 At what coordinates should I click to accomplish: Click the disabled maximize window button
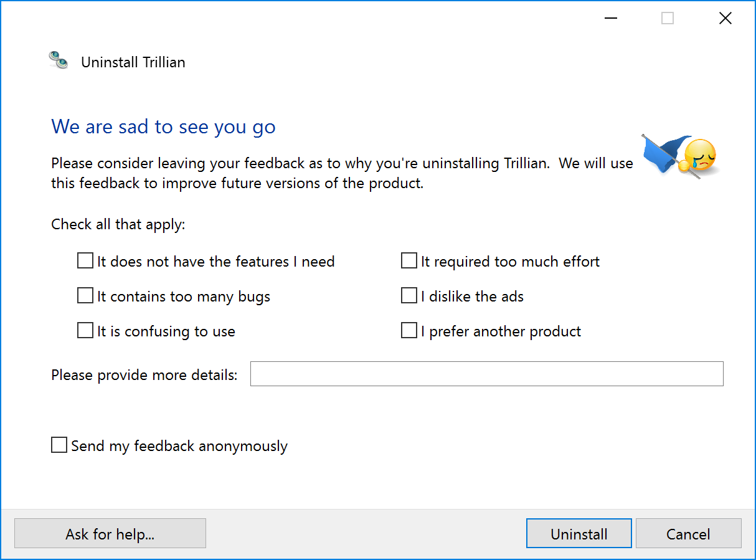(668, 19)
